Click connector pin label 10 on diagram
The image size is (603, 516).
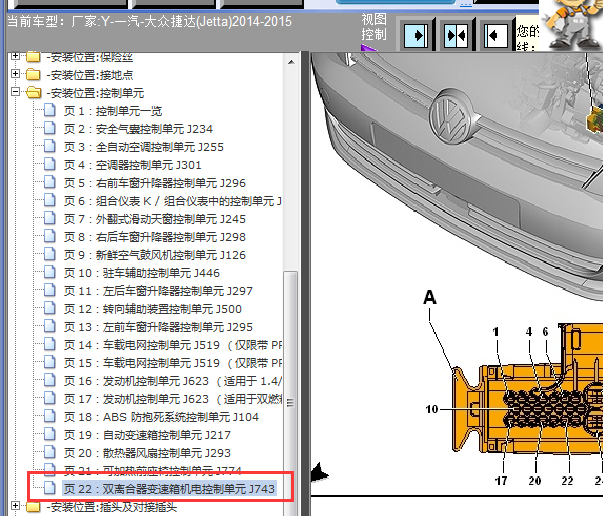(432, 409)
